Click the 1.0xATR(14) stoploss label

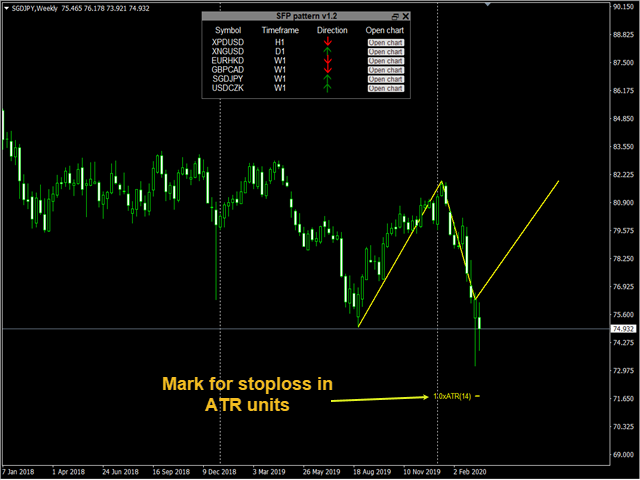tap(452, 396)
